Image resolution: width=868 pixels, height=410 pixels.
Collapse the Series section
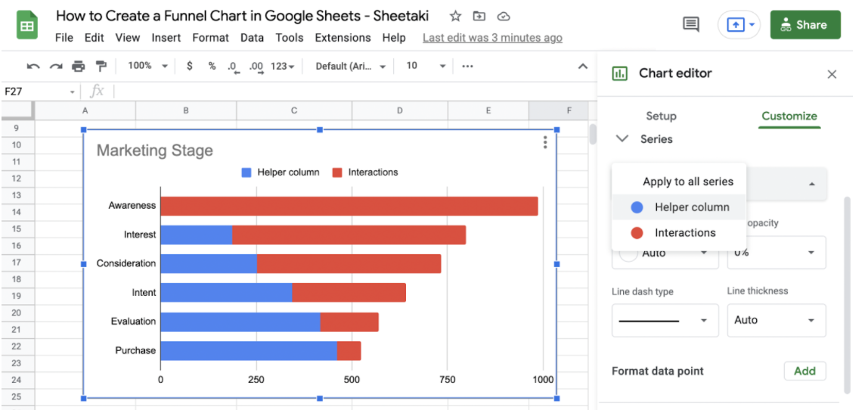[x=622, y=139]
